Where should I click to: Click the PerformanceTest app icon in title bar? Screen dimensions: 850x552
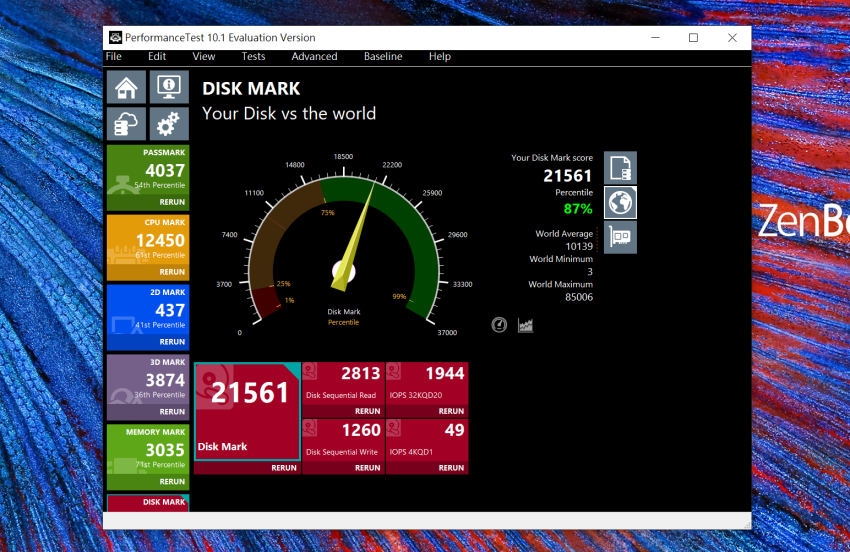tap(115, 37)
